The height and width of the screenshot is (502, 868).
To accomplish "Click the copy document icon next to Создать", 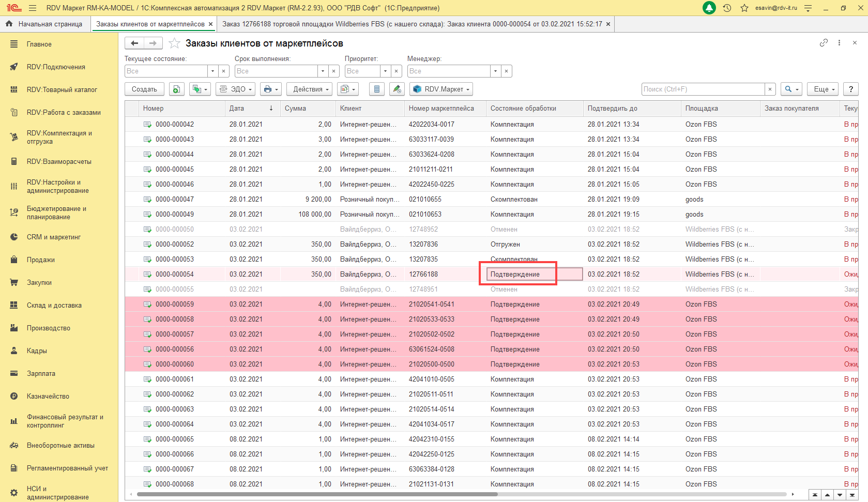I will [x=176, y=89].
